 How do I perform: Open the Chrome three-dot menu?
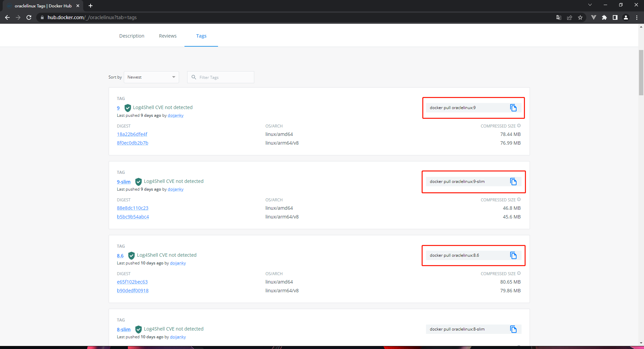click(637, 17)
